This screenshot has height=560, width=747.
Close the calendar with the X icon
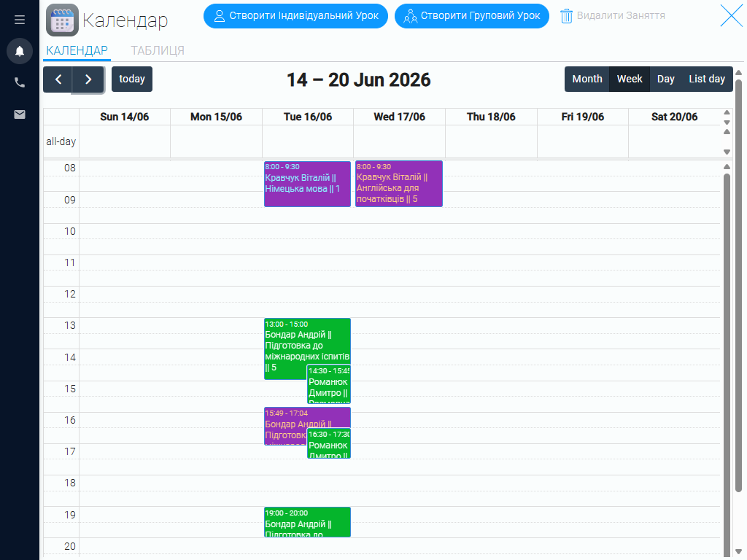[x=731, y=16]
